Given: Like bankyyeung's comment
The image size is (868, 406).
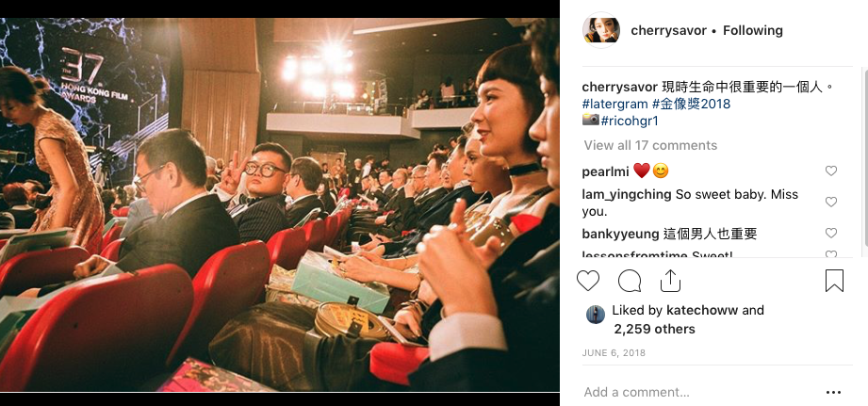Looking at the screenshot, I should [831, 233].
